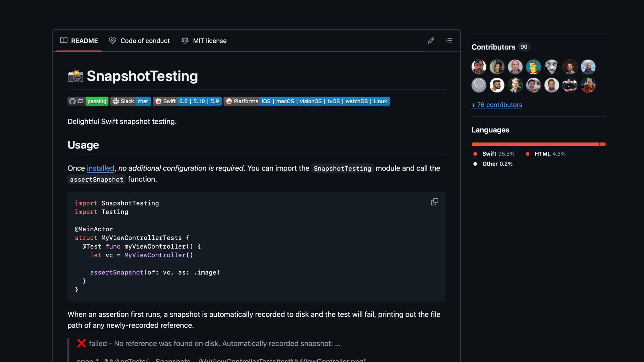Click the Platforms support badge
Viewport: 644px width, 362px height.
[306, 101]
